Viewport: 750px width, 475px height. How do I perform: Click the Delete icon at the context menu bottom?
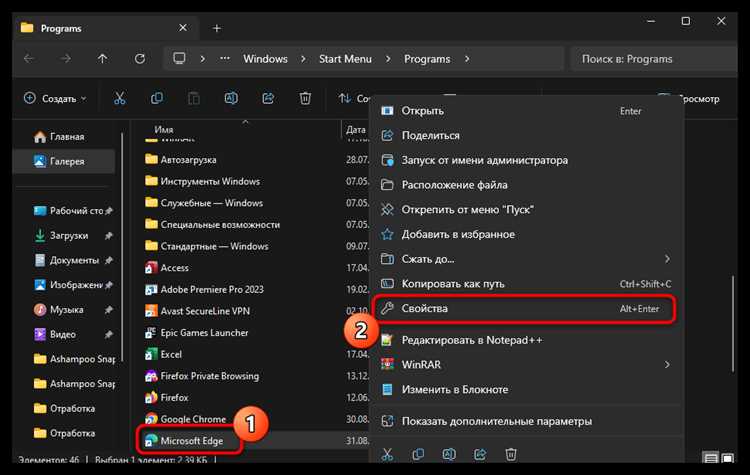click(x=511, y=454)
